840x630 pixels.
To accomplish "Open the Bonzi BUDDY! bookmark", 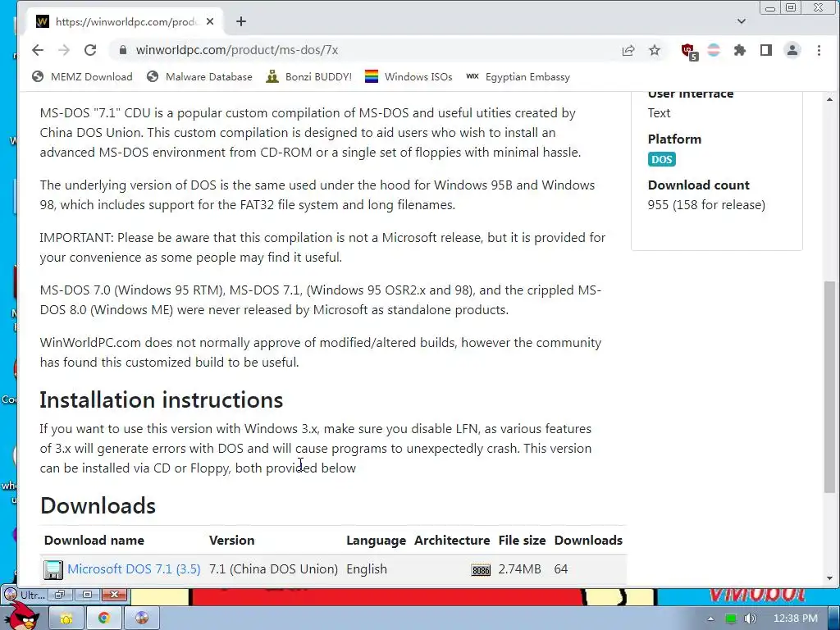I will click(309, 76).
